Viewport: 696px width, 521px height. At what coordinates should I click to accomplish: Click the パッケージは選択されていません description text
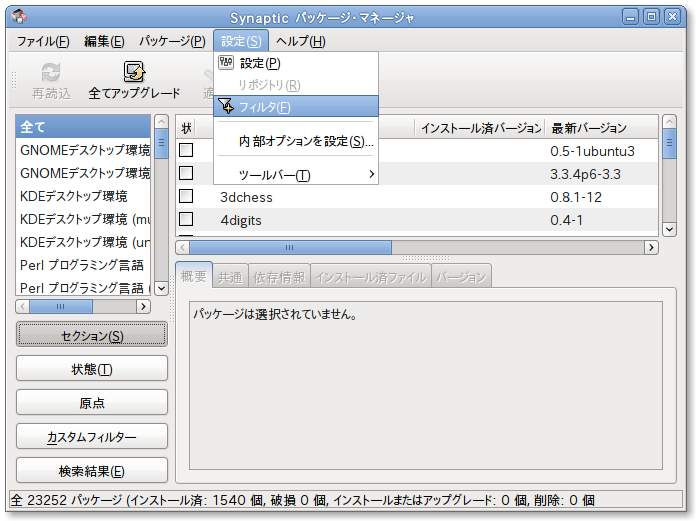(x=275, y=314)
